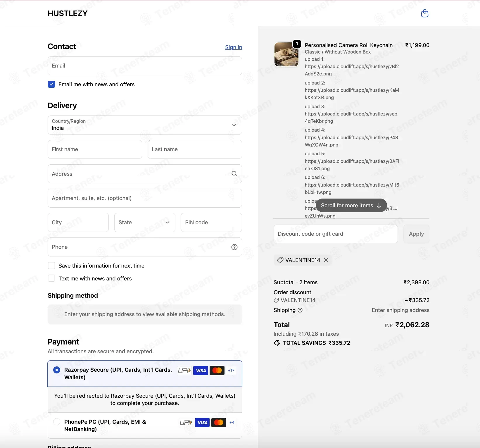Focus the Address input field
This screenshot has height=448, width=480.
click(x=145, y=174)
